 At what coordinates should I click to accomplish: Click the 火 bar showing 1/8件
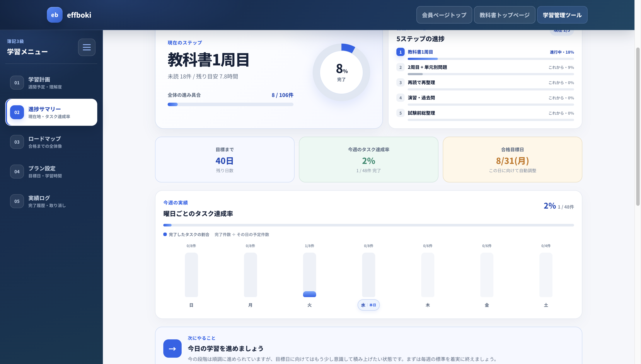coord(310,275)
